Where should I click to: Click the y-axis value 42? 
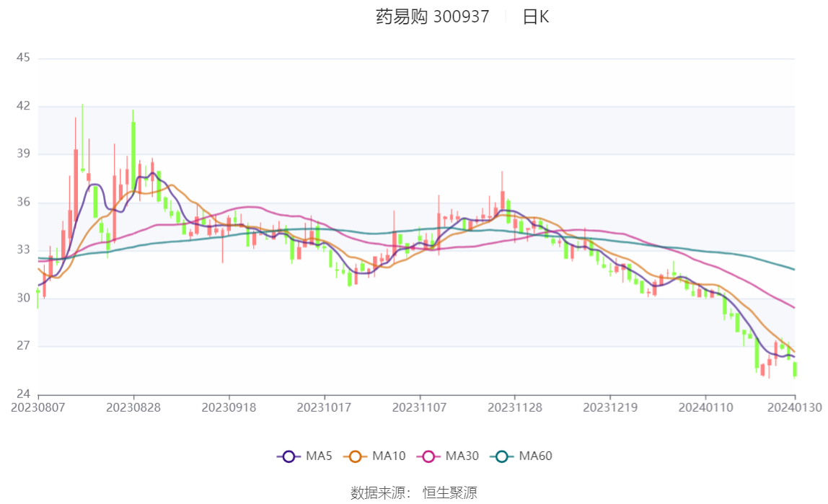coord(23,106)
